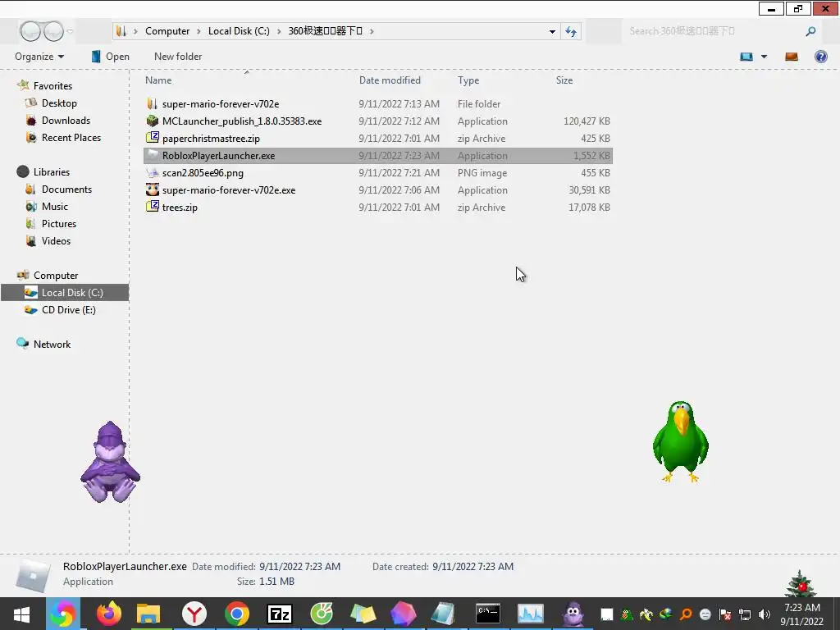The height and width of the screenshot is (630, 840).
Task: Sort by the Type column header
Action: tap(468, 80)
